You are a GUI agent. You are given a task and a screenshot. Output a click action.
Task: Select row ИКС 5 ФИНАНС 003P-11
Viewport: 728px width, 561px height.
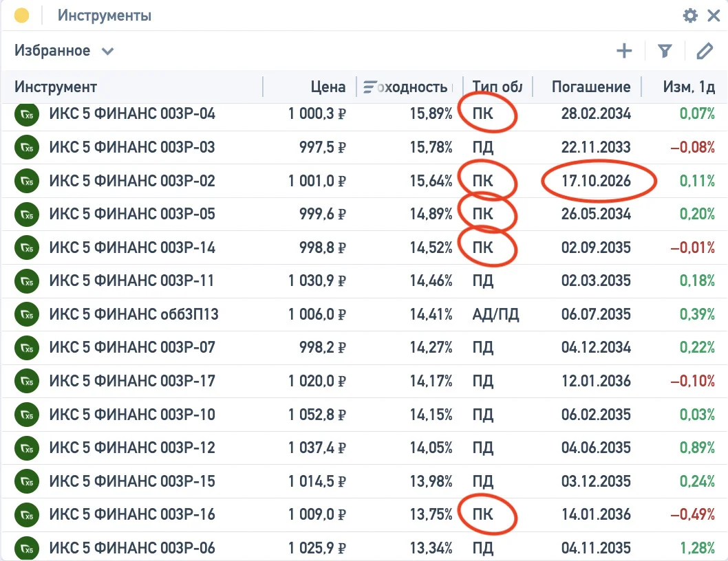tap(364, 280)
